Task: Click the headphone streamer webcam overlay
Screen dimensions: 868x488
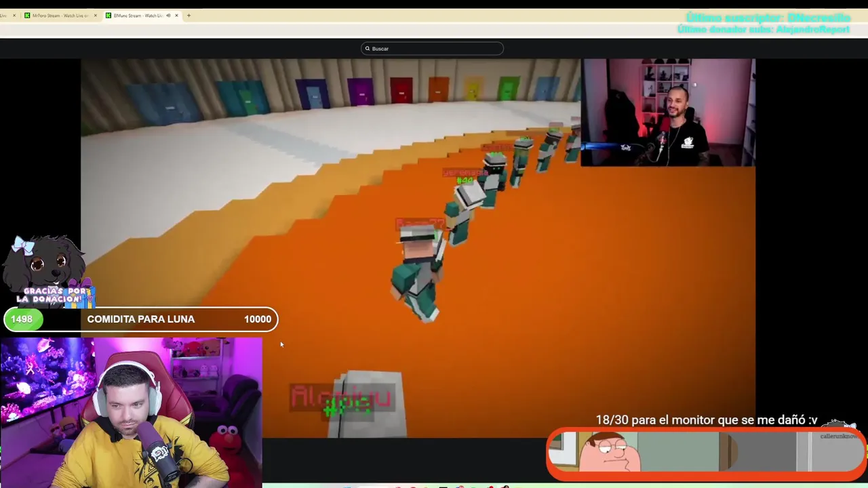Action: tap(131, 412)
